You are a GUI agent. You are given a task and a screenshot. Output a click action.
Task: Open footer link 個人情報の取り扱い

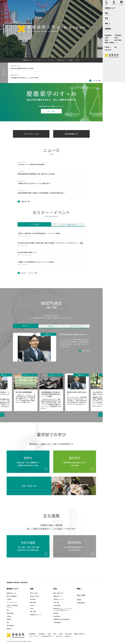(47, 636)
